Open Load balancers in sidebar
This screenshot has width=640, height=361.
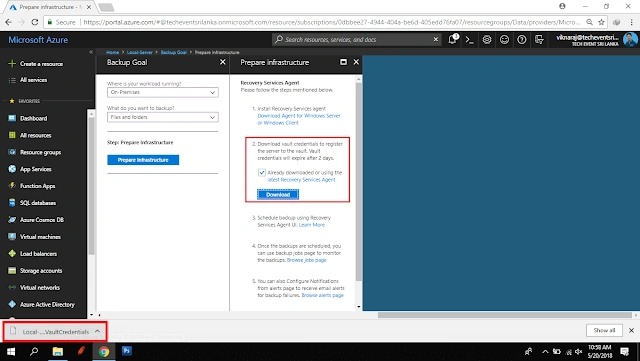click(38, 254)
